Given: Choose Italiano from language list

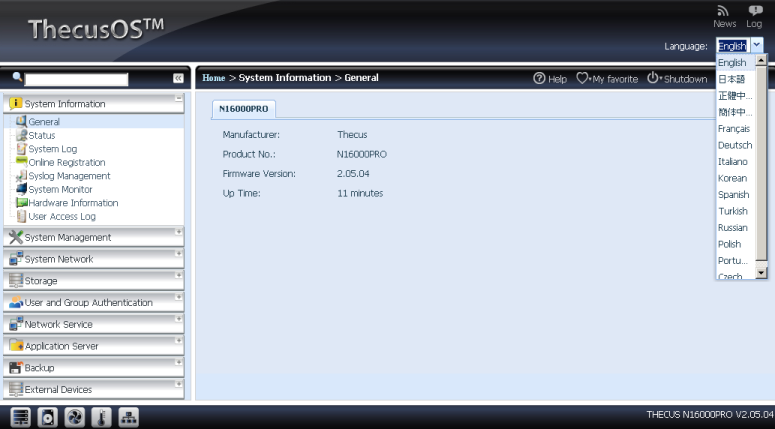Looking at the screenshot, I should 735,162.
